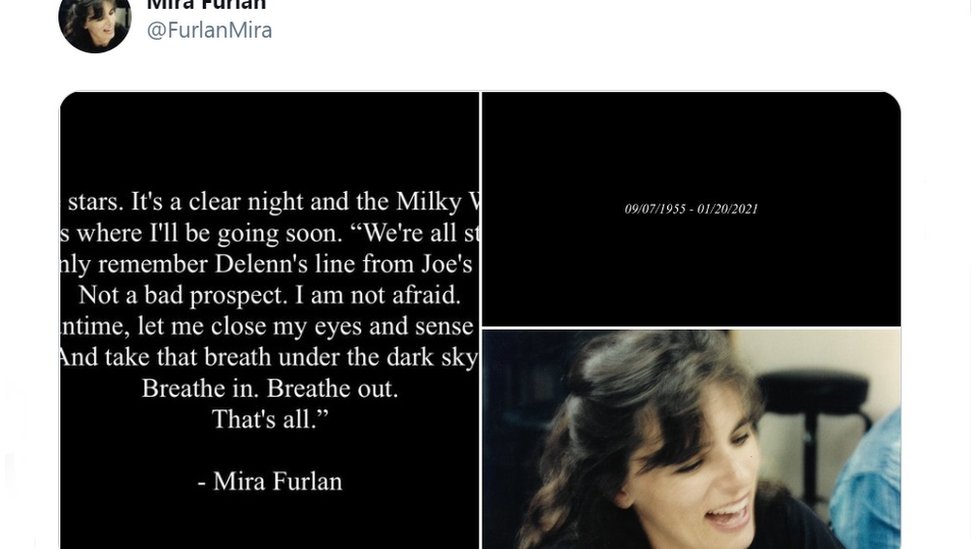Open the @FurlanMira handle link

209,30
